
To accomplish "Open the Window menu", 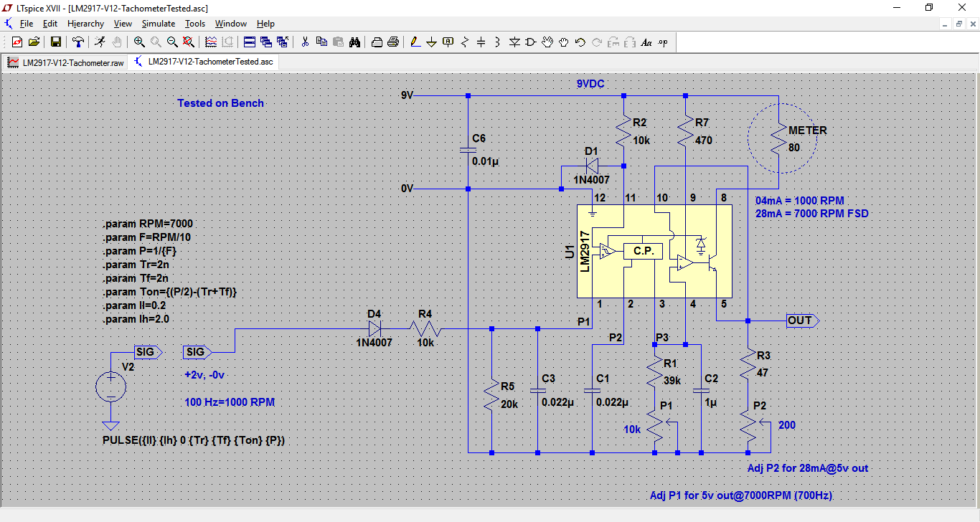I will (231, 24).
